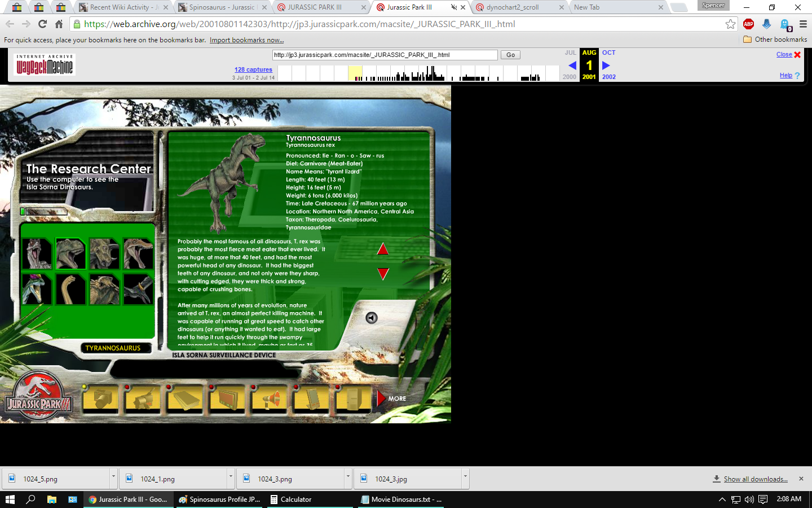Screen dimensions: 812x508
Task: Toggle the sound speaker button
Action: [x=372, y=318]
